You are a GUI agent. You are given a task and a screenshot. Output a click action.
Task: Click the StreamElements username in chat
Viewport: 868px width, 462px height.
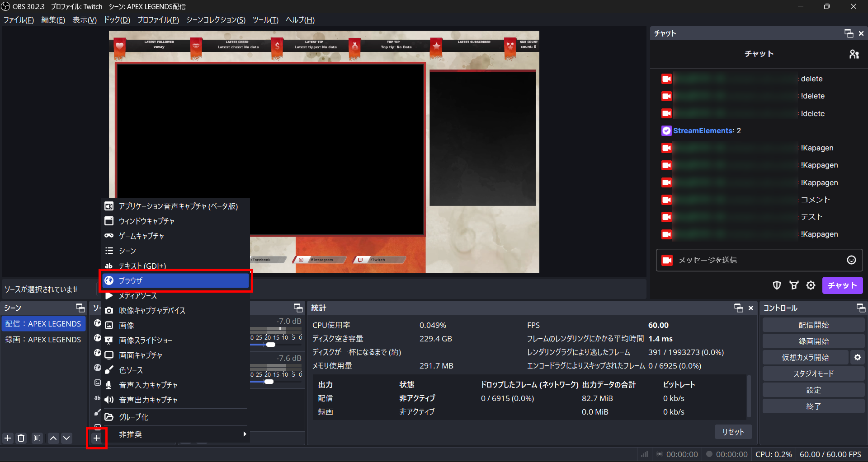tap(703, 131)
